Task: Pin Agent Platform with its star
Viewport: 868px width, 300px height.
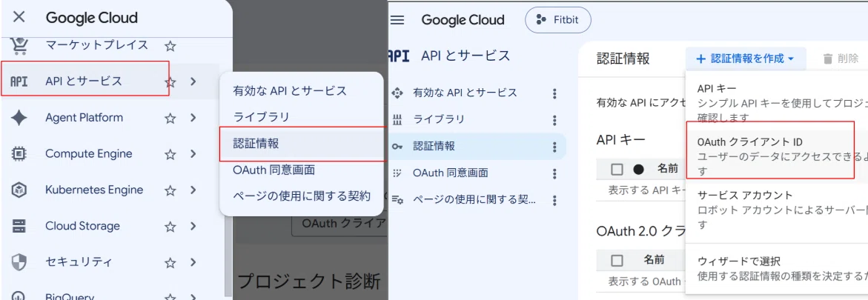Action: pos(170,118)
